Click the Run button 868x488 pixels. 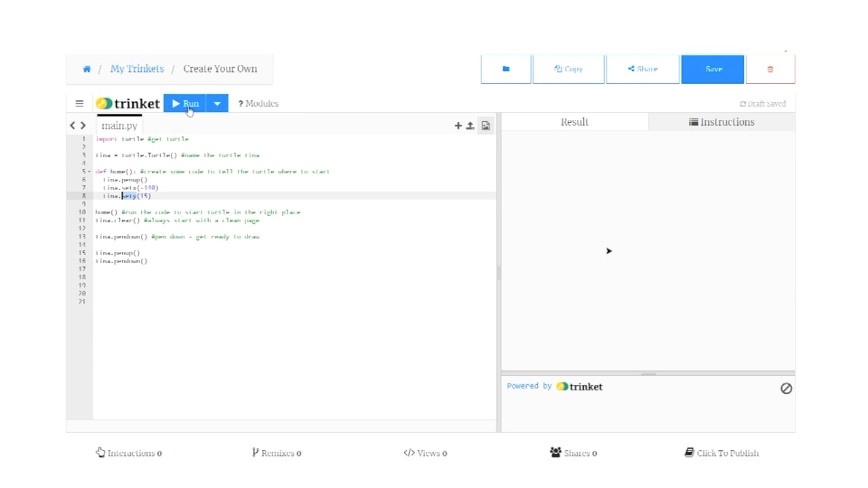(186, 103)
